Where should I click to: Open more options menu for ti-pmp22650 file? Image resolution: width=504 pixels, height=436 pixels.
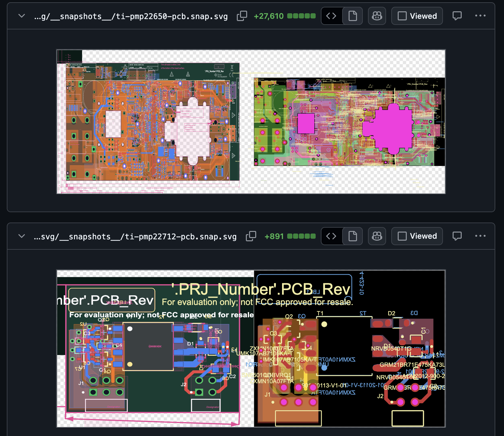[x=480, y=16]
